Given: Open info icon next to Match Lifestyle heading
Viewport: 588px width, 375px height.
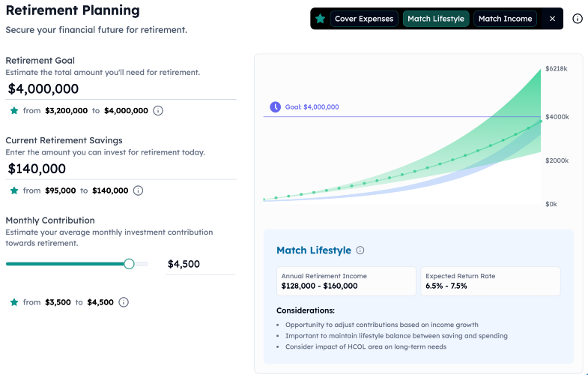Looking at the screenshot, I should coord(360,250).
